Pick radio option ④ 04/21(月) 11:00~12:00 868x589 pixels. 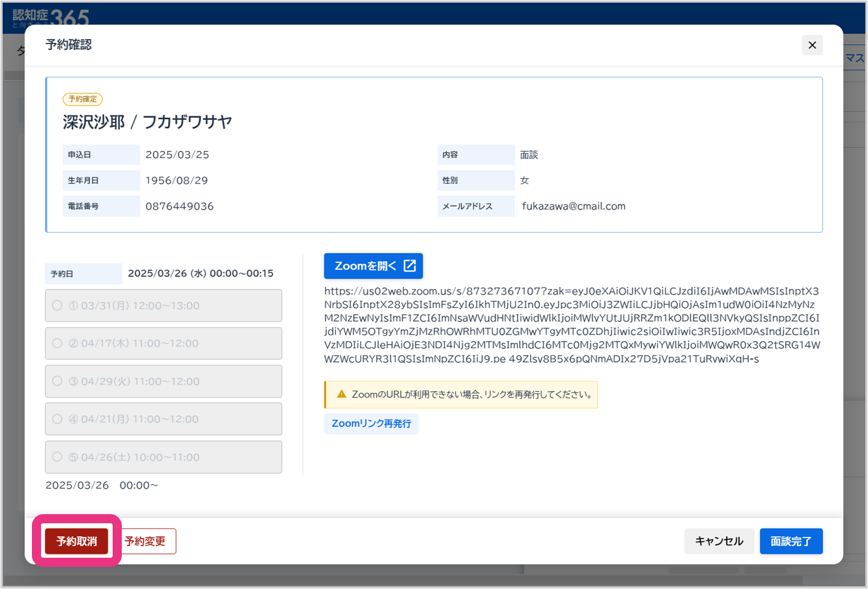click(x=57, y=419)
